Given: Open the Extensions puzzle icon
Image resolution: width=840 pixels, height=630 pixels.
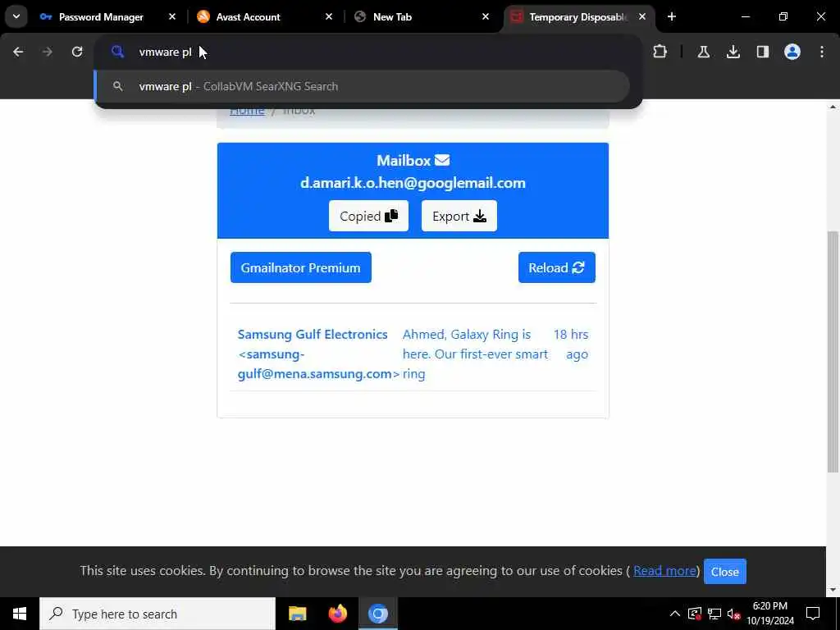Looking at the screenshot, I should pyautogui.click(x=660, y=52).
